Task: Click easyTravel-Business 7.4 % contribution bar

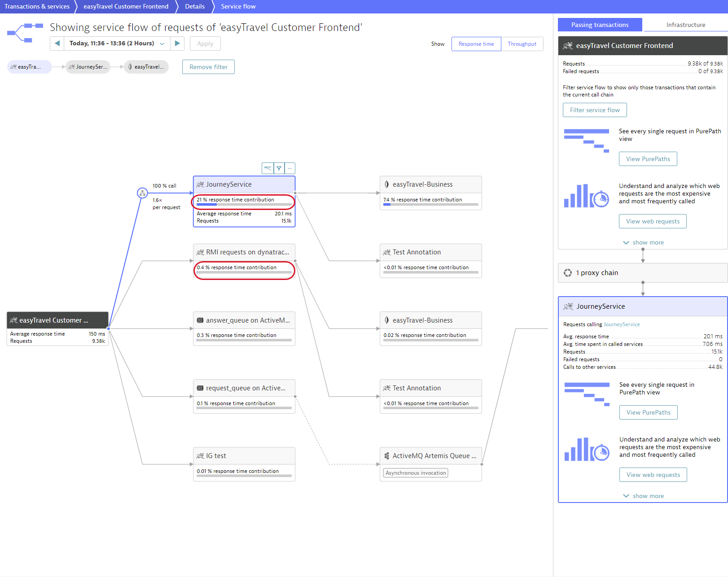Action: coord(431,204)
